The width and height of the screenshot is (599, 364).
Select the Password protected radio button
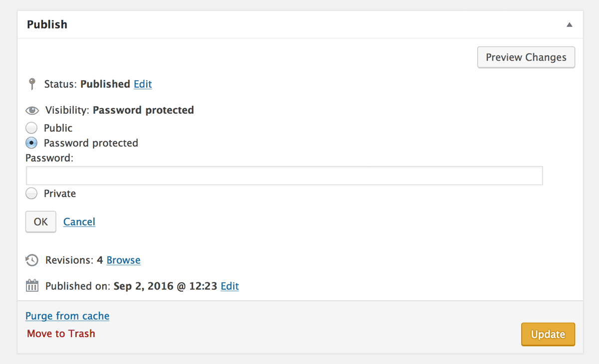(x=31, y=143)
